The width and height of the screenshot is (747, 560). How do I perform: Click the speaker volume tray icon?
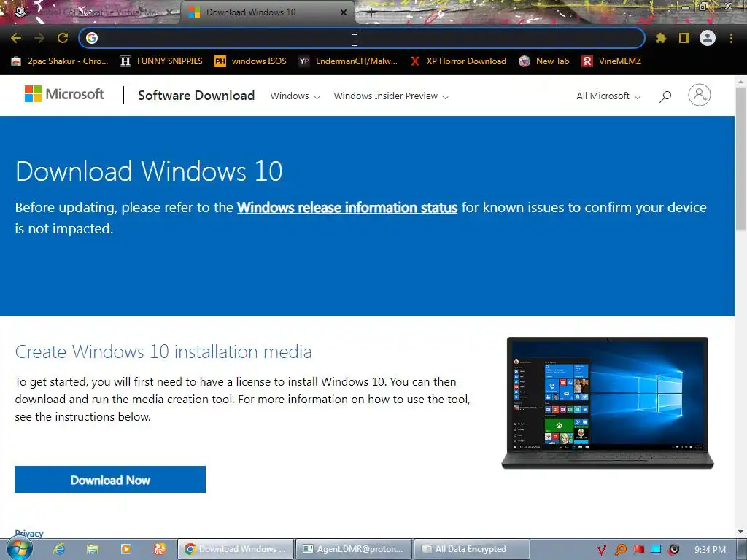pos(673,550)
